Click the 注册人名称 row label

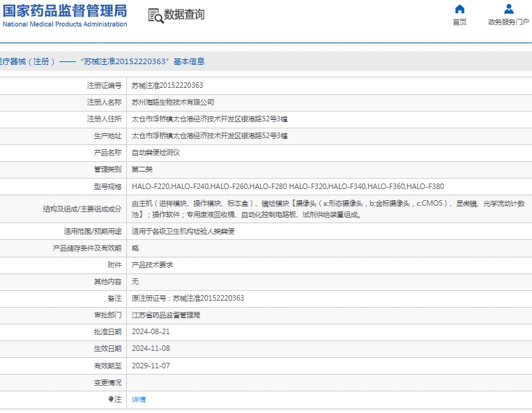(104, 102)
